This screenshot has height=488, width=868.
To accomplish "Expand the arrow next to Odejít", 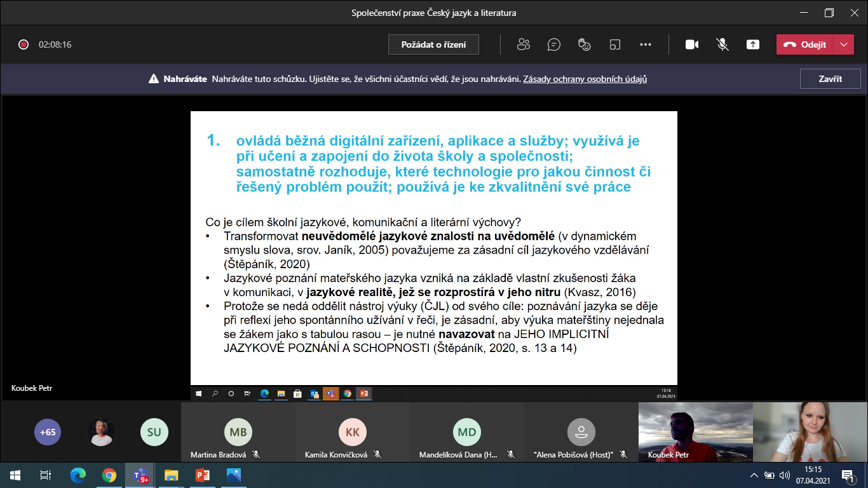I will (x=843, y=44).
